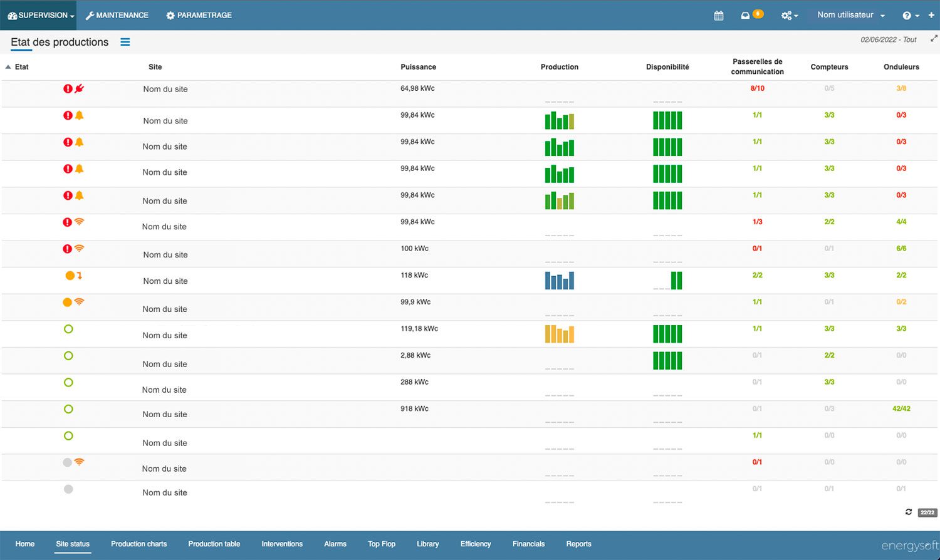Click the plus icon in top bar
Image resolution: width=940 pixels, height=560 pixels.
coord(931,15)
